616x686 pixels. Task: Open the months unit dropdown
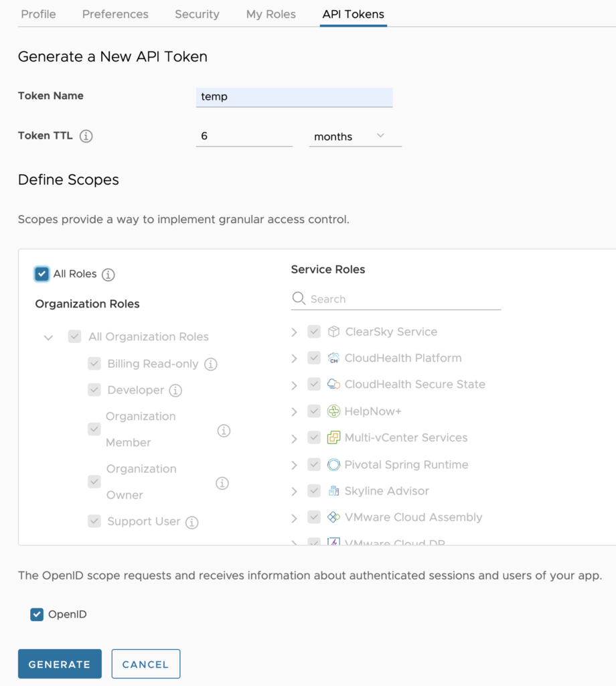(x=355, y=136)
